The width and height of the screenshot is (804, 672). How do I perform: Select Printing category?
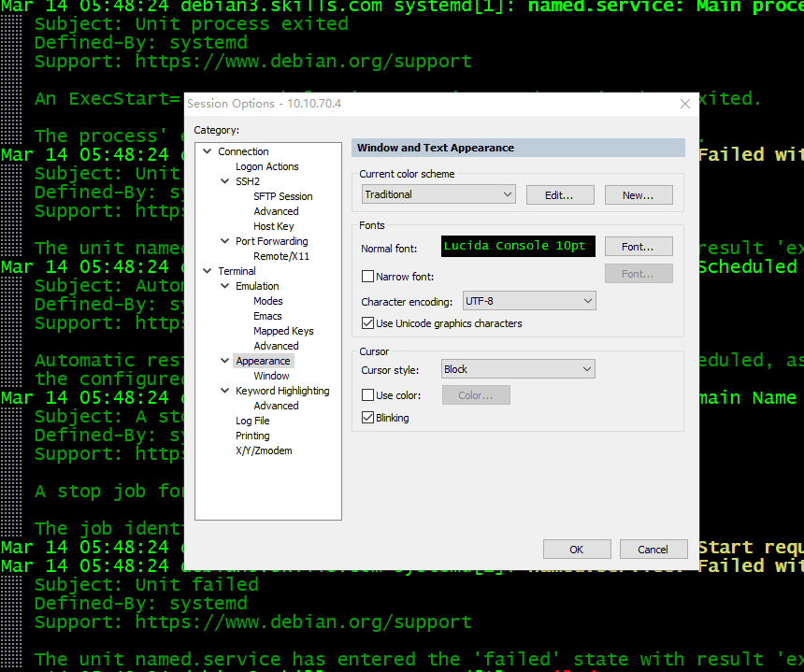(252, 436)
